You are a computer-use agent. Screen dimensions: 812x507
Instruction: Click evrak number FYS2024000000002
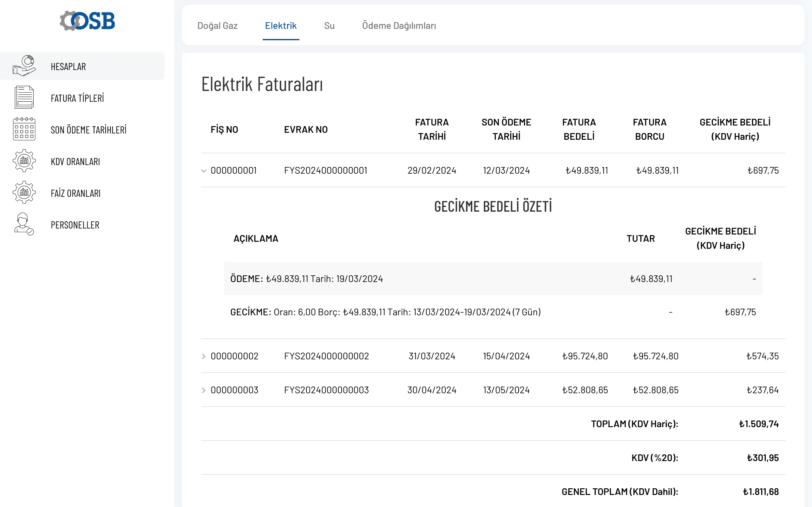[x=326, y=356]
